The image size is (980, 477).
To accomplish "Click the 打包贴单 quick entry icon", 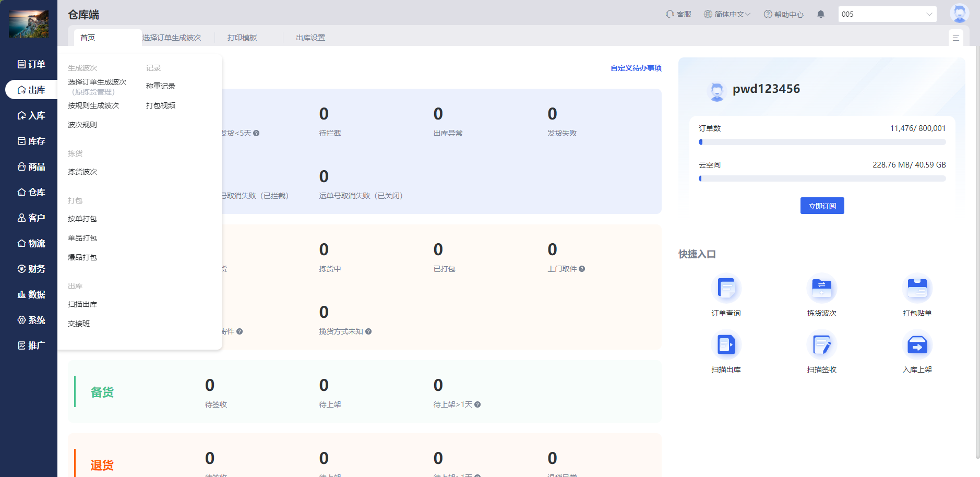I will (917, 289).
